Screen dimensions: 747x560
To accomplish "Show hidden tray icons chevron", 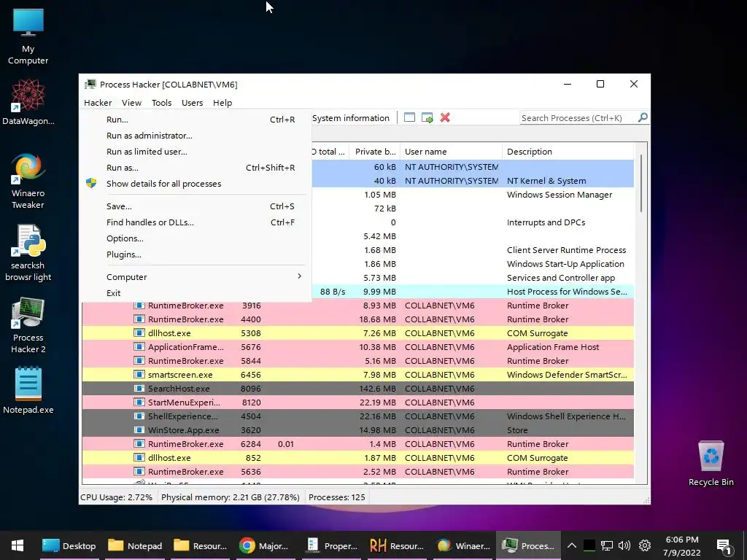I will pos(572,545).
